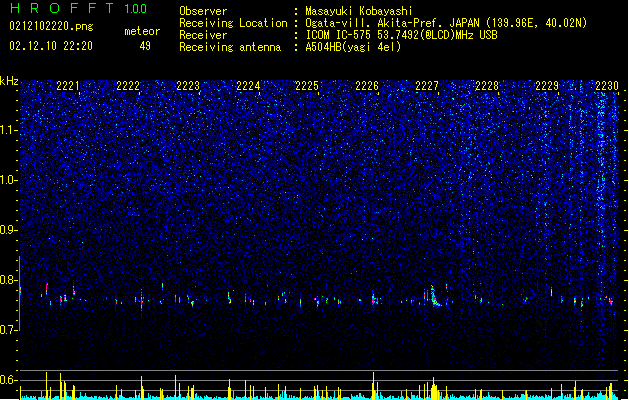Viewport: 629px width, 400px height.
Task: Click the 2225 time marker
Action: 307,86
